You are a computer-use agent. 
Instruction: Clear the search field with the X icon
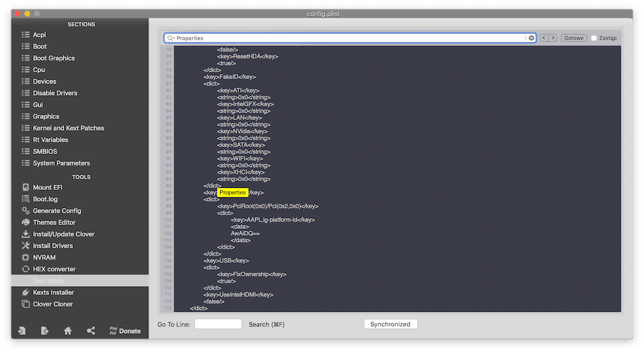point(531,38)
